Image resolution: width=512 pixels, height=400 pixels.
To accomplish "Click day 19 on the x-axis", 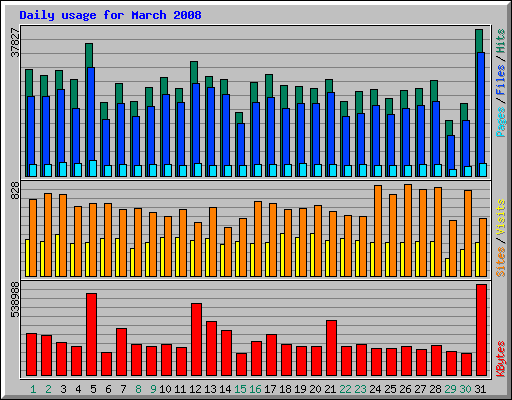I will (300, 389).
